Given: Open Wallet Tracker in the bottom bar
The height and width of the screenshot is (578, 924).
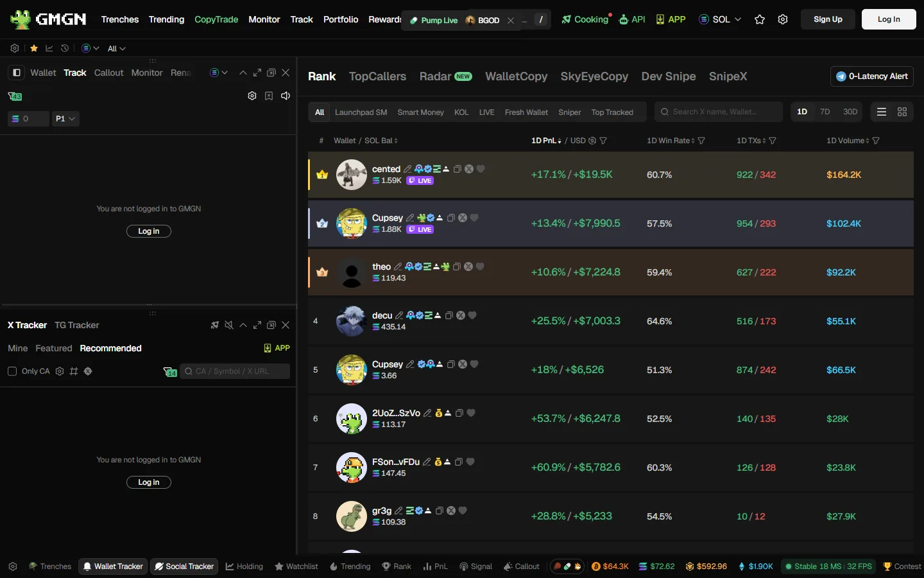Looking at the screenshot, I should click(x=113, y=566).
